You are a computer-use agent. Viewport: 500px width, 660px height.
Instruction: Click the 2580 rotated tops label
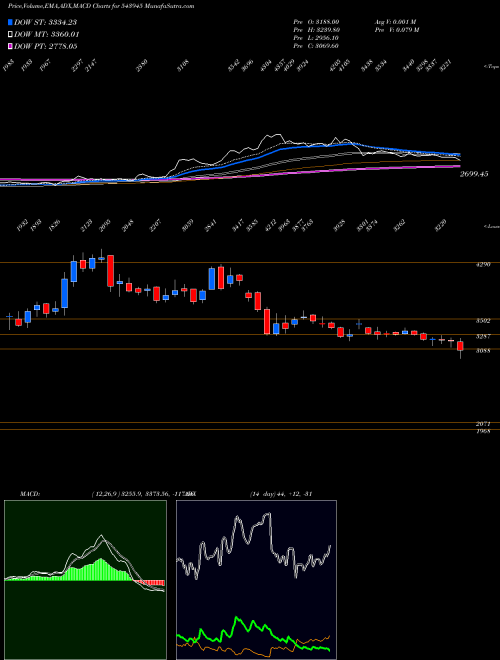(143, 66)
